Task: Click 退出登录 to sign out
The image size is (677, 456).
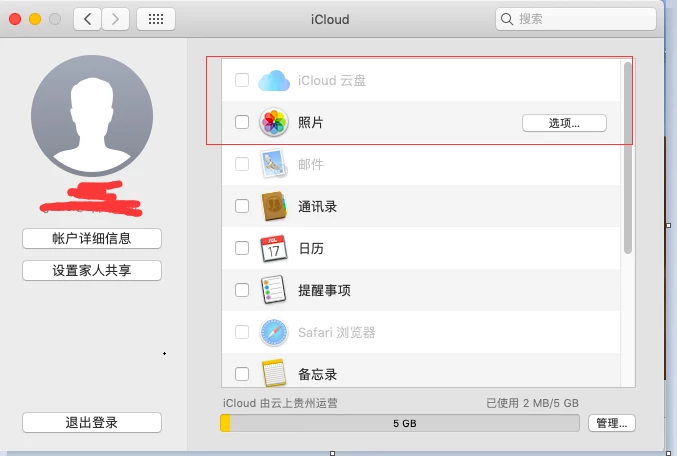Action: (92, 422)
